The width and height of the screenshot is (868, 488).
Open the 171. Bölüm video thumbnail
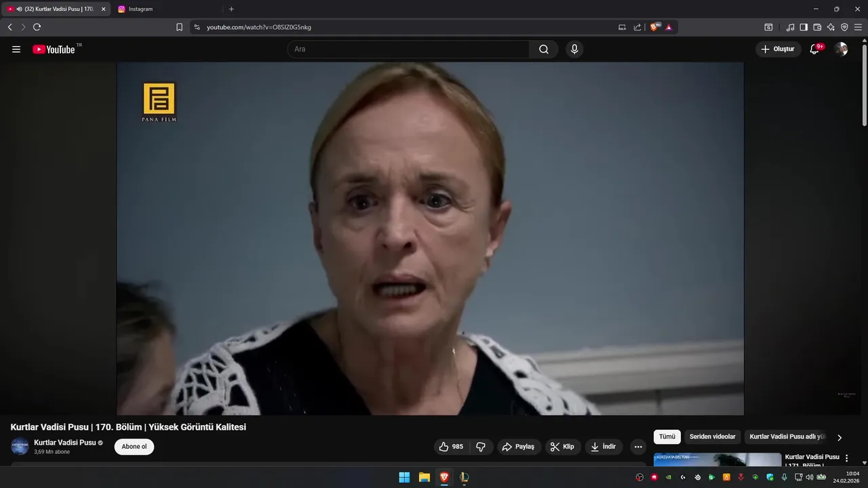[717, 460]
